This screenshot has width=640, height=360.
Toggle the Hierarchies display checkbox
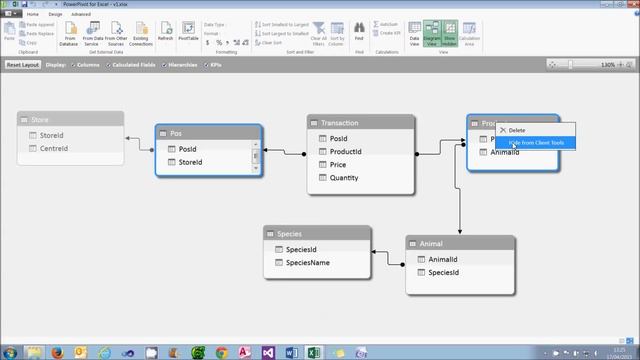tap(164, 65)
